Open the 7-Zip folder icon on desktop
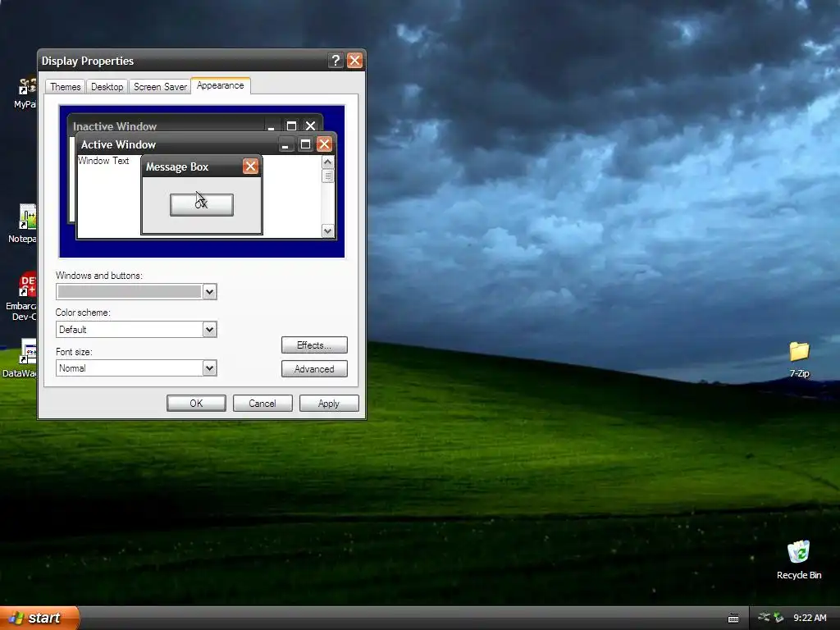This screenshot has width=840, height=630. (799, 352)
